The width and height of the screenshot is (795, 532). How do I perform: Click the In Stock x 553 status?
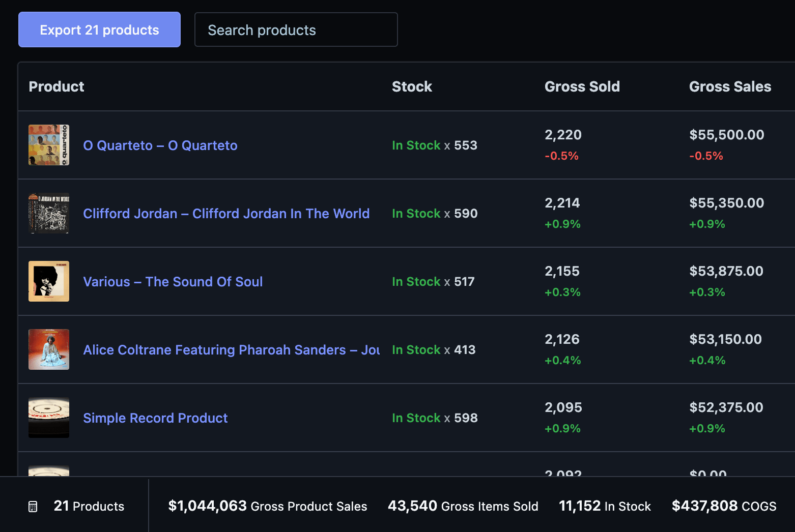pyautogui.click(x=434, y=145)
